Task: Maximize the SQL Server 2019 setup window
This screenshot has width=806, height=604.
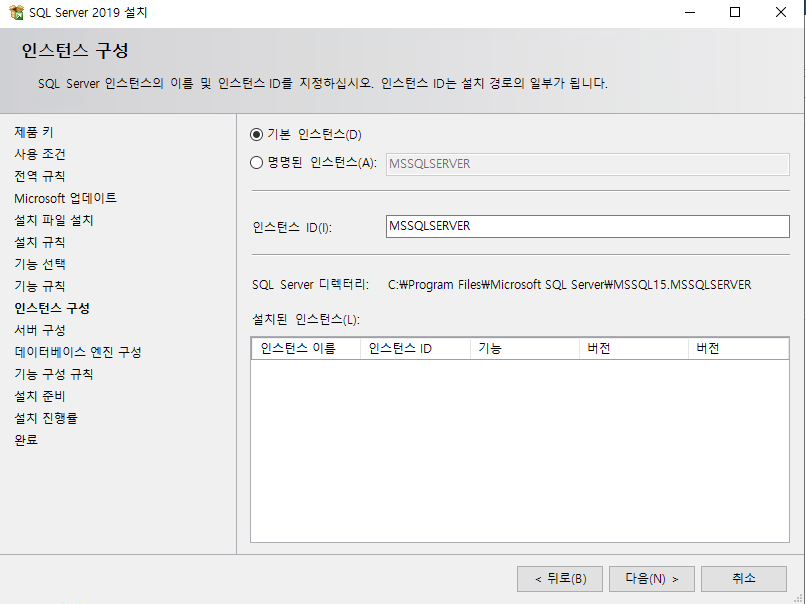Action: [735, 12]
